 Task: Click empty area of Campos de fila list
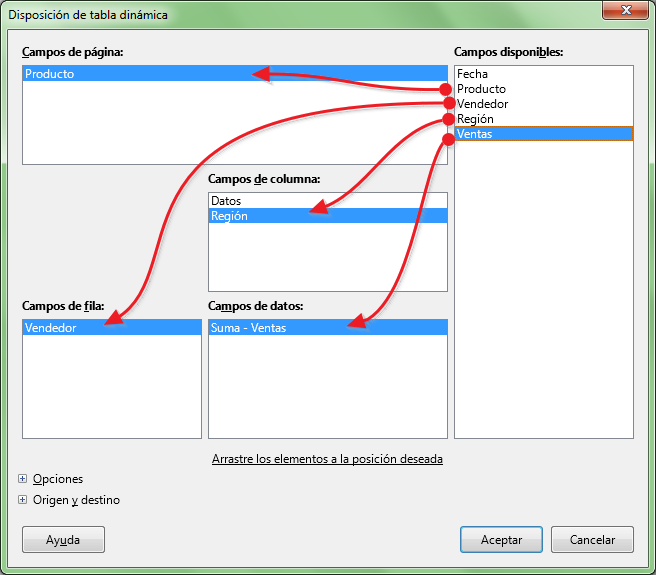point(111,390)
